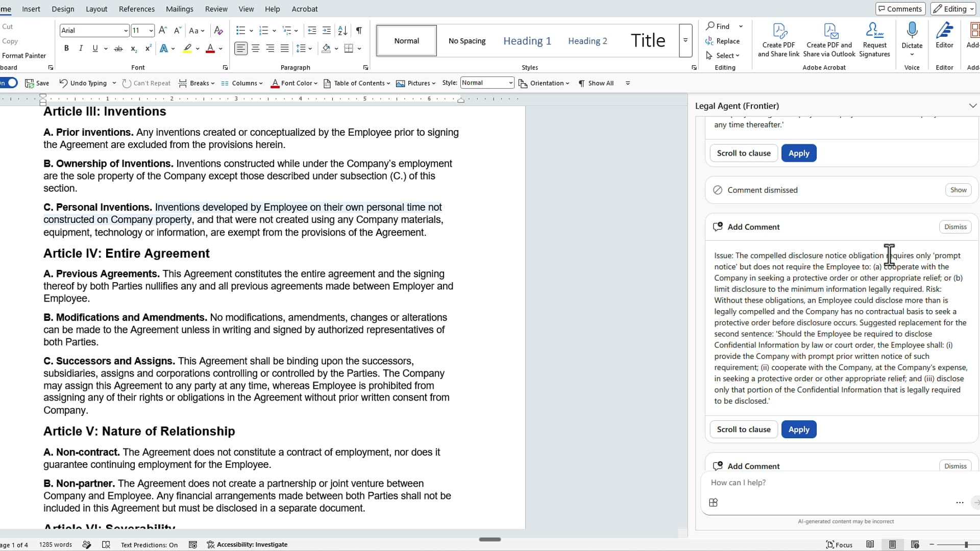Decrease paragraph indent
Image resolution: width=980 pixels, height=551 pixels.
tap(312, 30)
